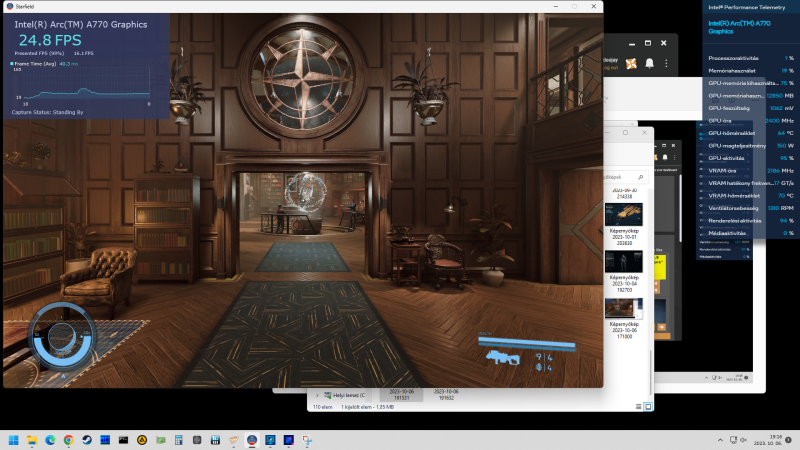Expand the Helyi lemez (C:) tree node
This screenshot has height=450, width=800.
point(317,395)
